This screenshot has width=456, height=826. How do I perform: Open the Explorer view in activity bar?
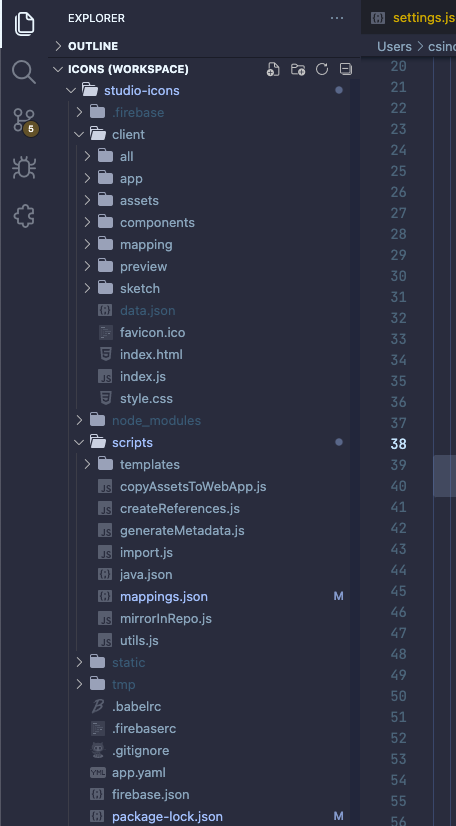pyautogui.click(x=24, y=24)
